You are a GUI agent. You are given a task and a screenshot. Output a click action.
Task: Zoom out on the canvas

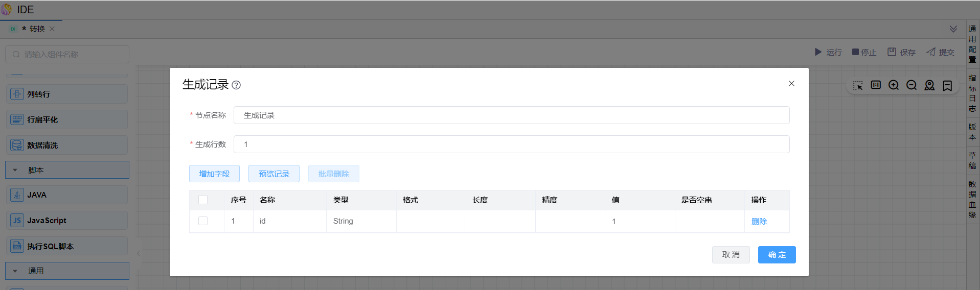point(911,85)
